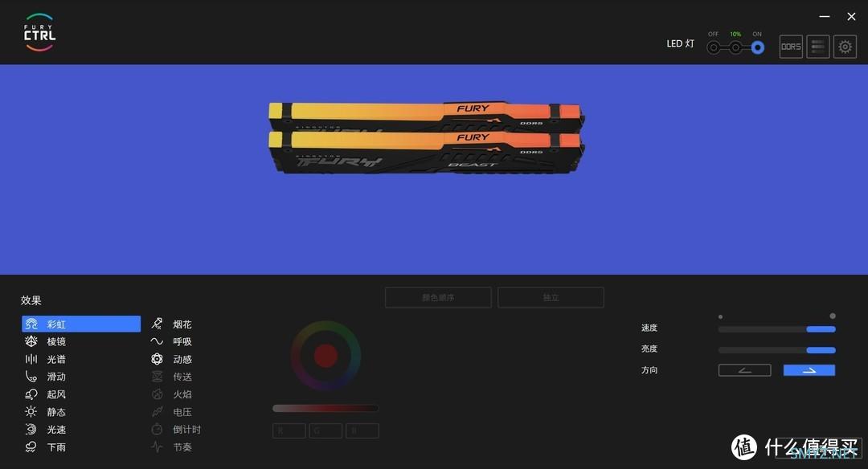Choose the 下雨 rain effect
The width and height of the screenshot is (868, 469).
click(x=45, y=447)
